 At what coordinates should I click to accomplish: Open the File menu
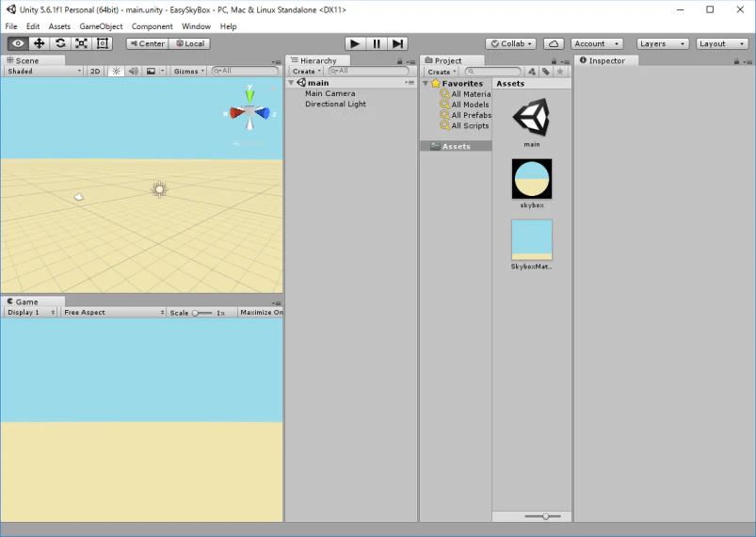(x=11, y=26)
